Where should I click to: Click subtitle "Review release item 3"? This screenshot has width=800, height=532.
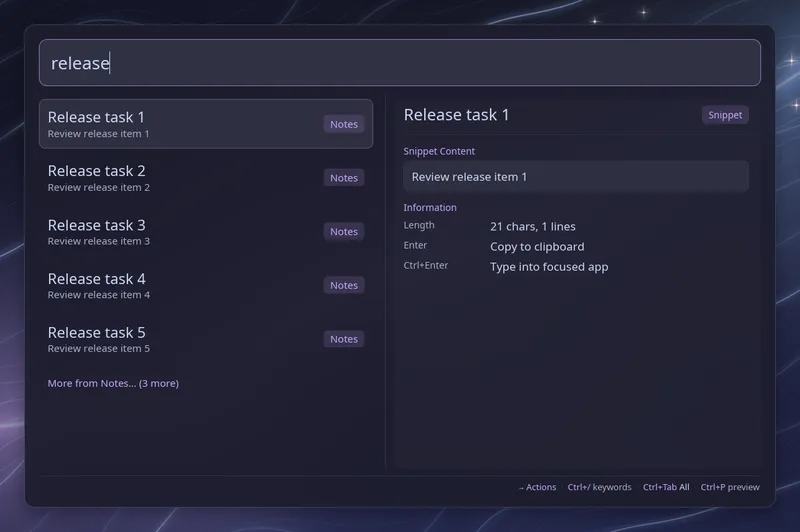point(99,241)
